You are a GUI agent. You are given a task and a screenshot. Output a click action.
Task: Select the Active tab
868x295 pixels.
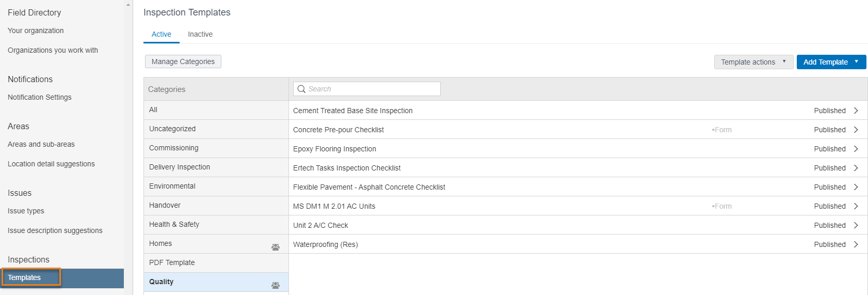click(x=162, y=34)
